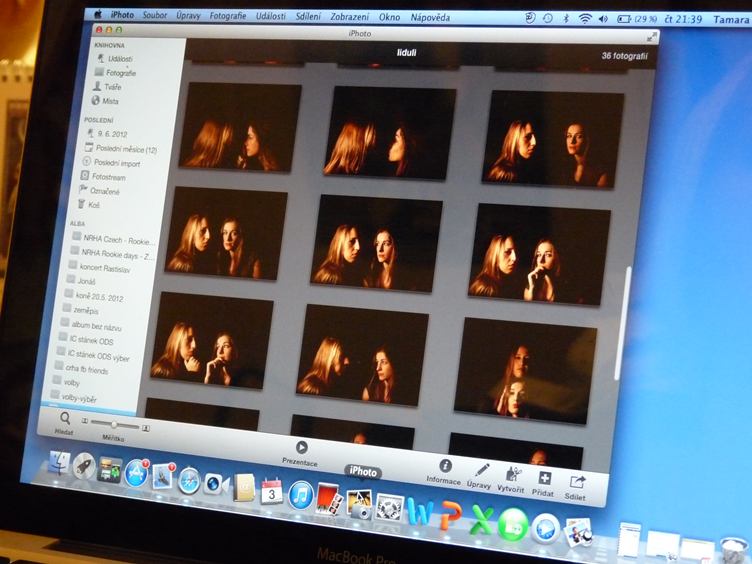Launch Excel from the Dock
Image resolution: width=752 pixels, height=564 pixels.
(482, 519)
